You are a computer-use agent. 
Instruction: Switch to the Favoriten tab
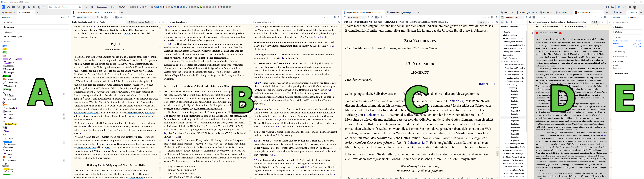point(8,13)
